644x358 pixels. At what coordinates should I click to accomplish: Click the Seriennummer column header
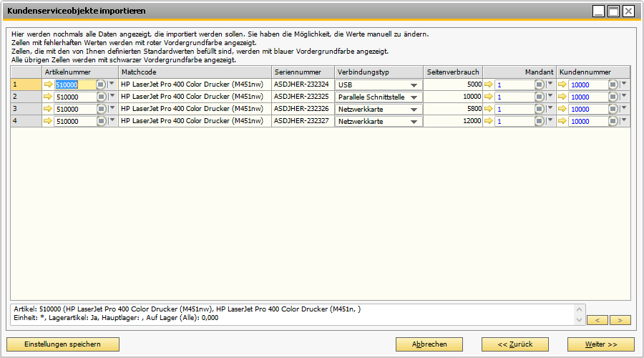tap(303, 72)
